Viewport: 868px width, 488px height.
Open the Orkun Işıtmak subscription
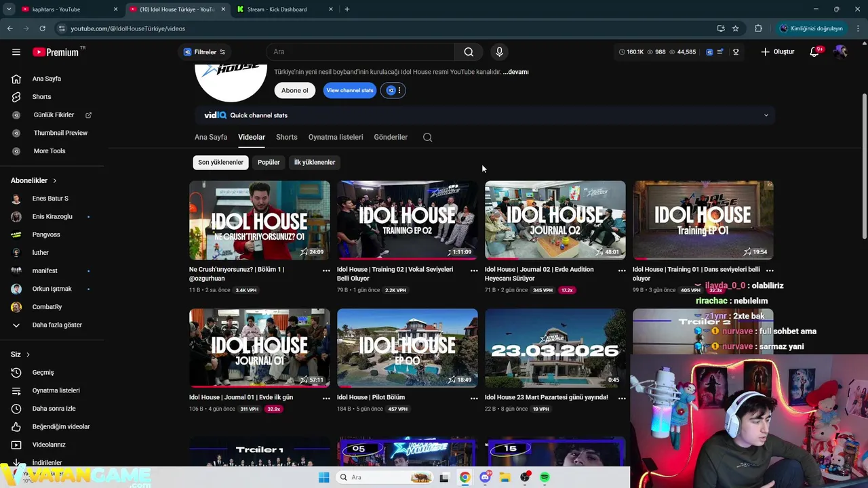[53, 289]
